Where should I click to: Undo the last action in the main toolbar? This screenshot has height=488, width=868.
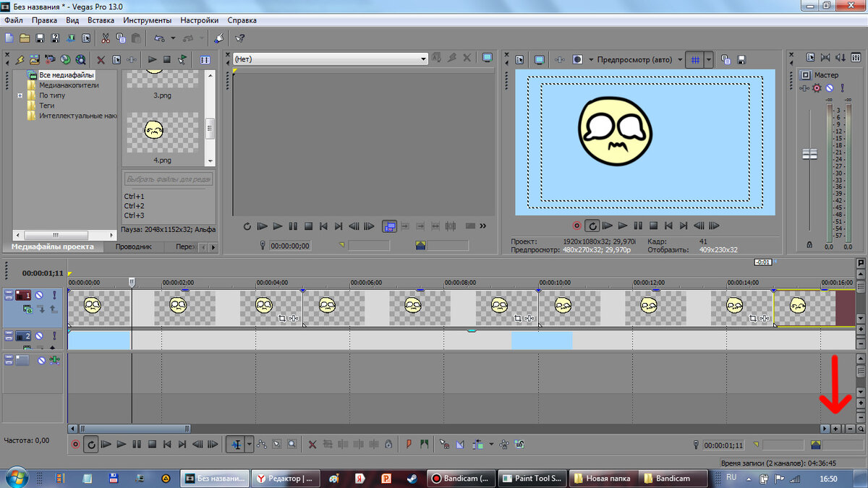(159, 38)
